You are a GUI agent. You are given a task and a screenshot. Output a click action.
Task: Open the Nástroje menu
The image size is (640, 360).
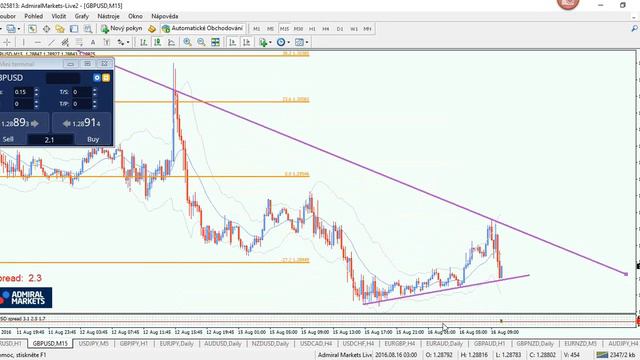(109, 16)
